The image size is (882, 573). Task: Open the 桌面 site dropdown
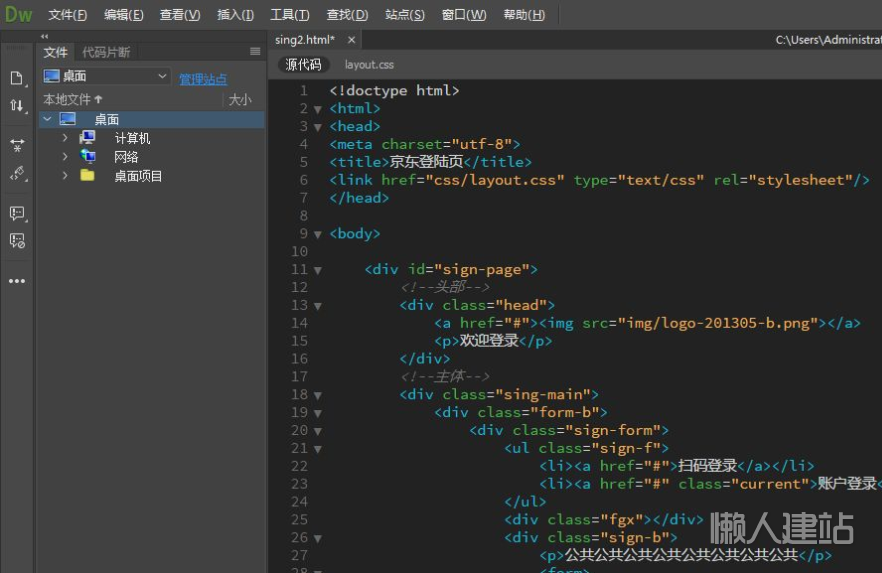click(x=106, y=76)
